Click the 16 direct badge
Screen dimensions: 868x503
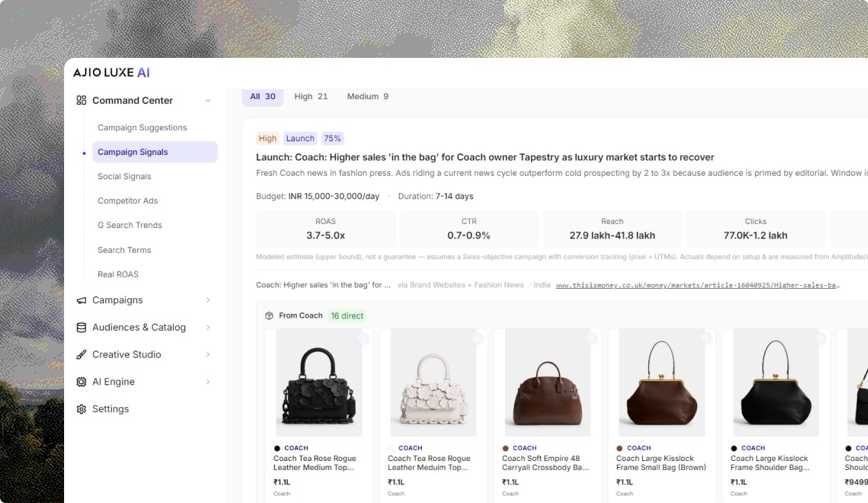pyautogui.click(x=347, y=316)
